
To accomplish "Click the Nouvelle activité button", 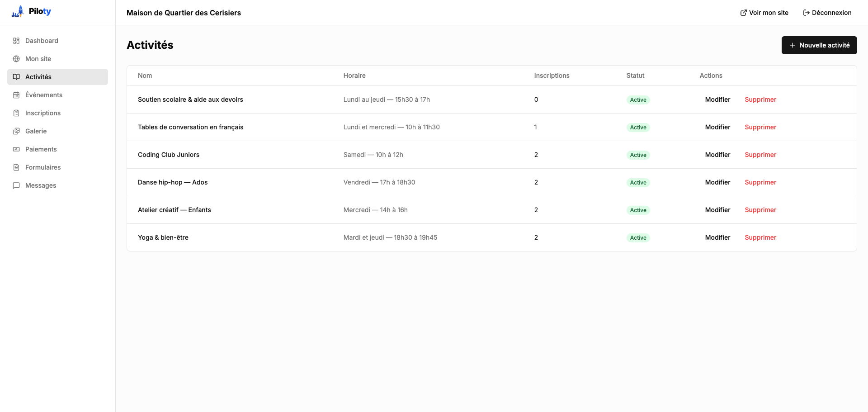I will pyautogui.click(x=819, y=45).
